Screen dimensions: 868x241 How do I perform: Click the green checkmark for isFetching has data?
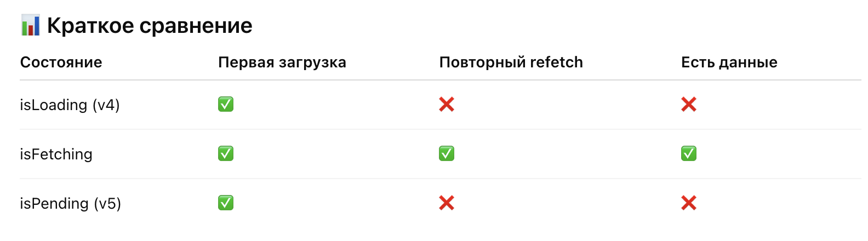click(x=689, y=153)
